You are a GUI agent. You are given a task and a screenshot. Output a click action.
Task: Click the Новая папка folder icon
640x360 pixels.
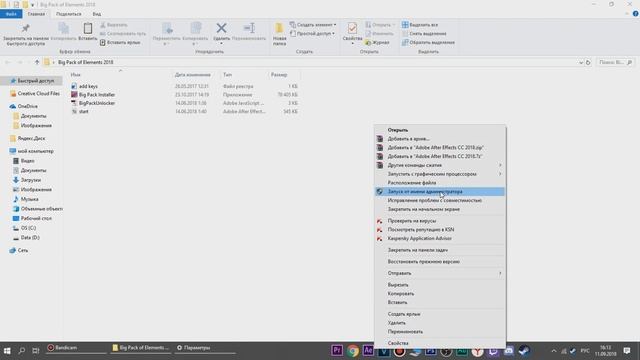tap(279, 28)
